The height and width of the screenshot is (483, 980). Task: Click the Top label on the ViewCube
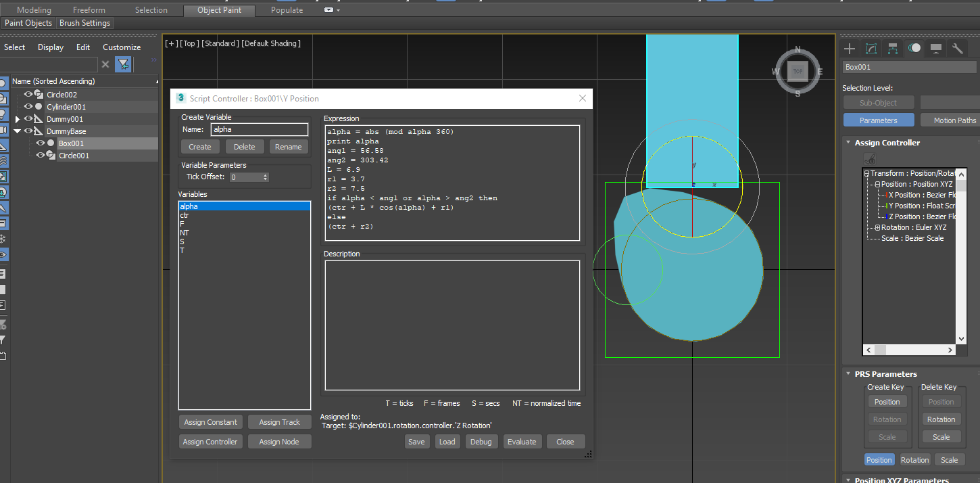point(798,70)
